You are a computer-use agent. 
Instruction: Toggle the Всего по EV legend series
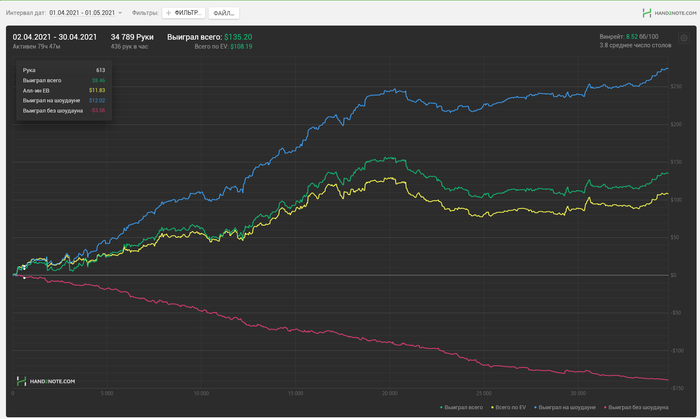pyautogui.click(x=508, y=407)
